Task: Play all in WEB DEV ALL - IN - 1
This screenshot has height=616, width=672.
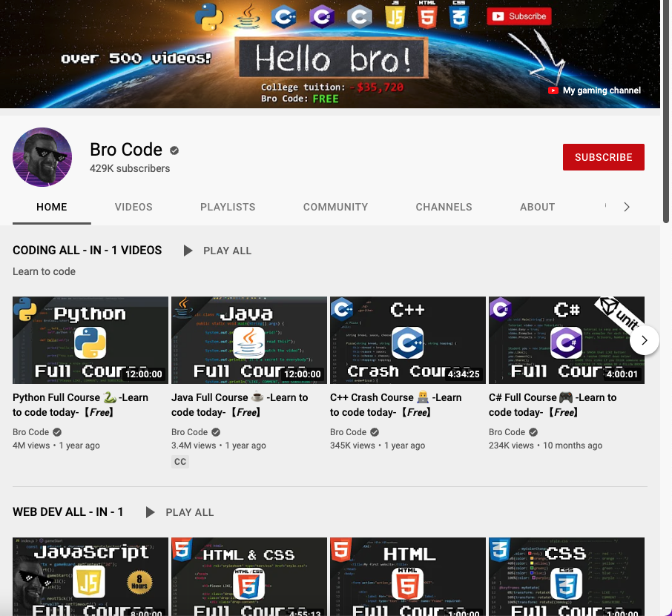Action: 179,512
